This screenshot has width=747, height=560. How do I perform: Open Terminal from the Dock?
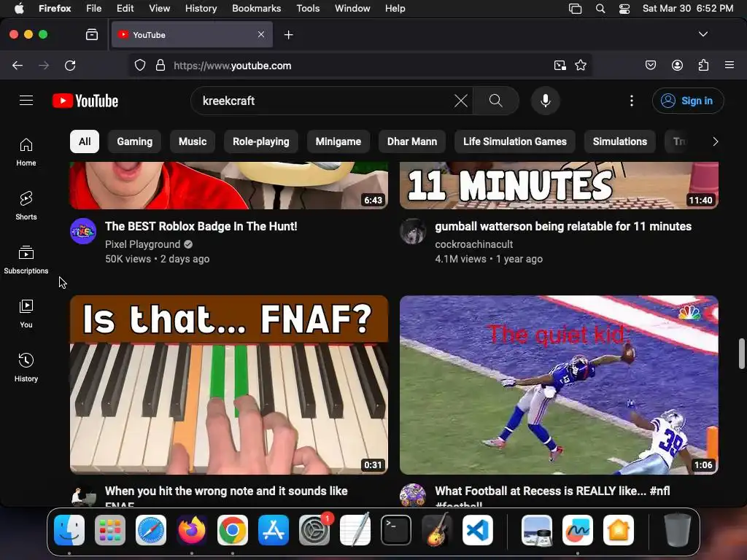[396, 530]
